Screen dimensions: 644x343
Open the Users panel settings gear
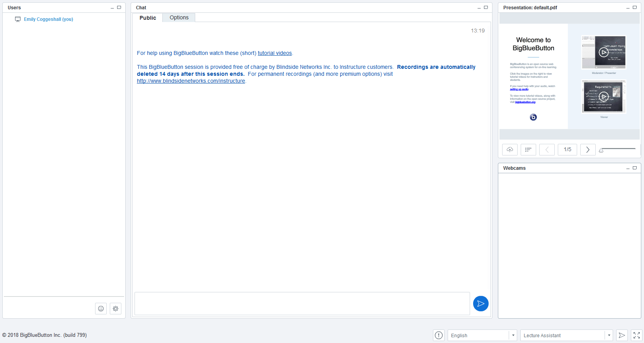[116, 309]
